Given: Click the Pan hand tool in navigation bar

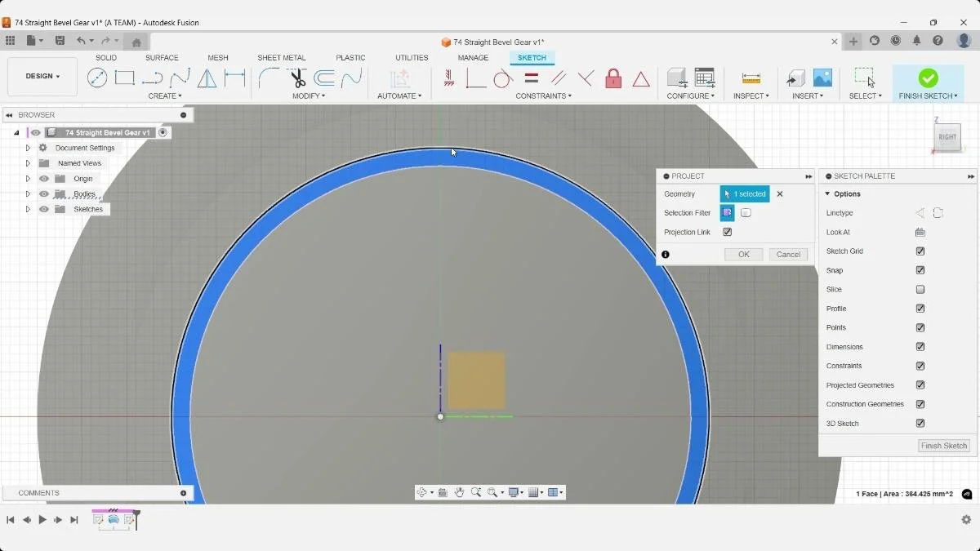Looking at the screenshot, I should click(459, 492).
